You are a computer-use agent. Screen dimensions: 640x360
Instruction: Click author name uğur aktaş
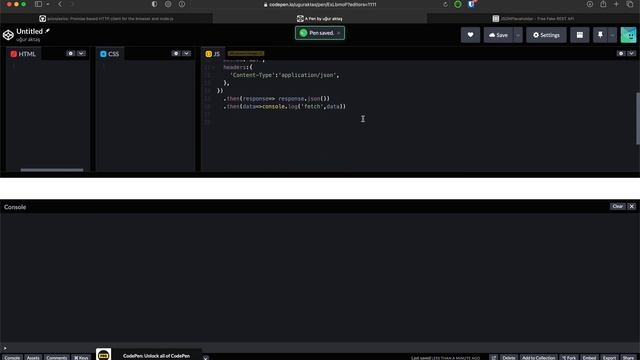click(28, 40)
